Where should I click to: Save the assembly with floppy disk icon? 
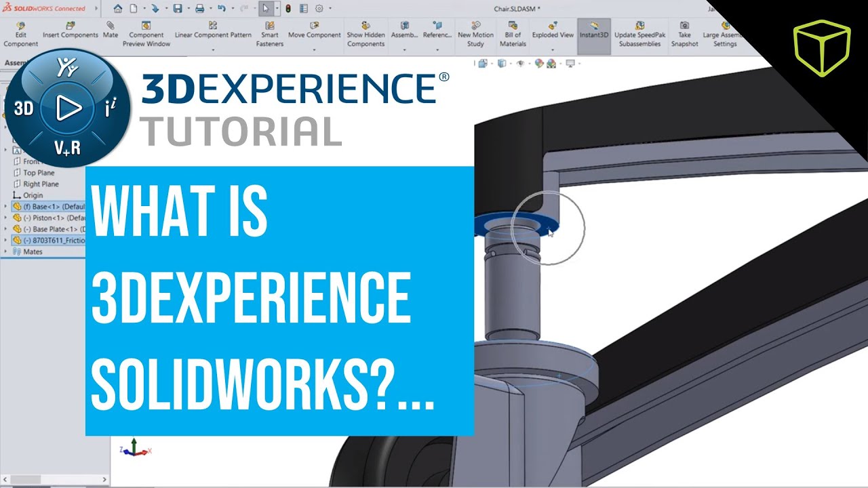pyautogui.click(x=177, y=9)
